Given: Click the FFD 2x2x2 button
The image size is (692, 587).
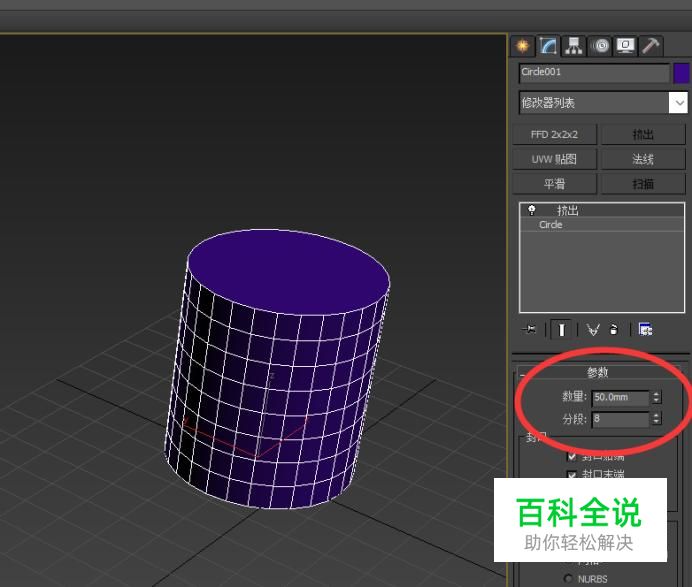Looking at the screenshot, I should click(554, 134).
